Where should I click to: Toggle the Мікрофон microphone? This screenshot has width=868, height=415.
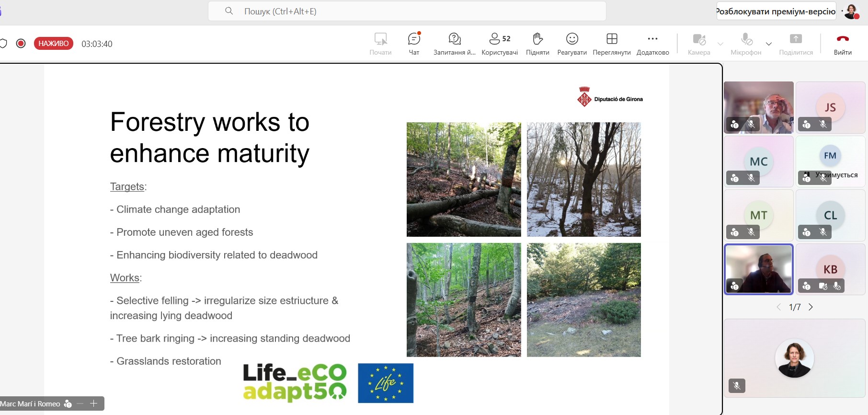(x=746, y=39)
